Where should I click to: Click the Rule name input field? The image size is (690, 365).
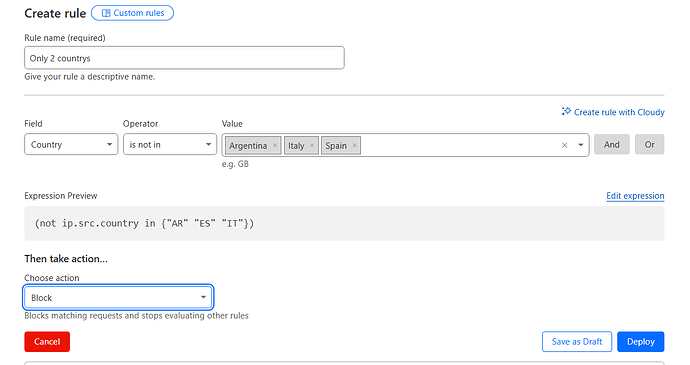(x=184, y=58)
